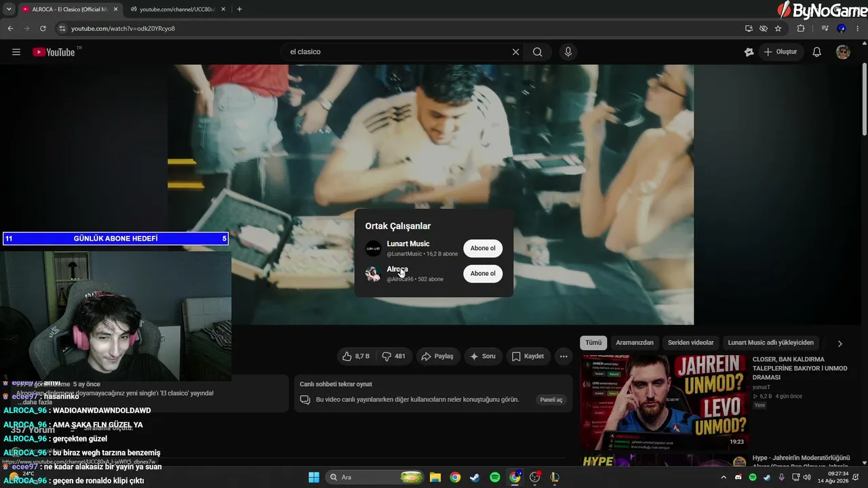Click the browser address bar URL
Viewport: 868px width, 488px height.
(123, 28)
